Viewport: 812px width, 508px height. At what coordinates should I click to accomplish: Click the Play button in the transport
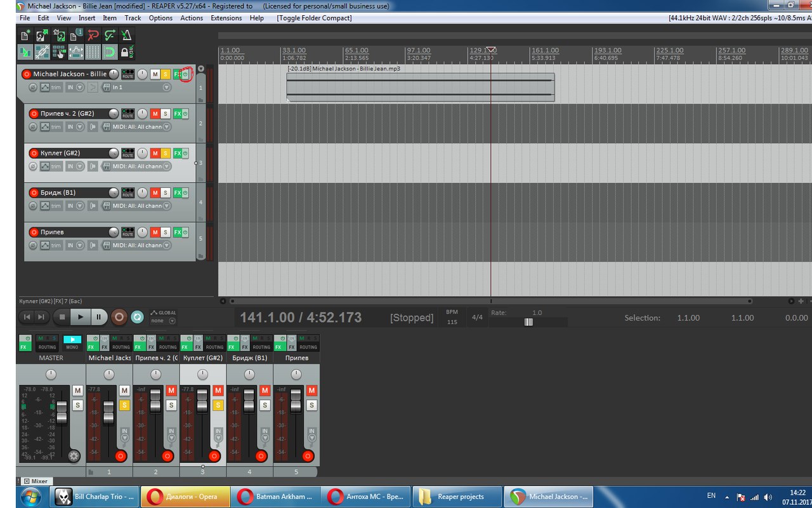[x=80, y=316]
